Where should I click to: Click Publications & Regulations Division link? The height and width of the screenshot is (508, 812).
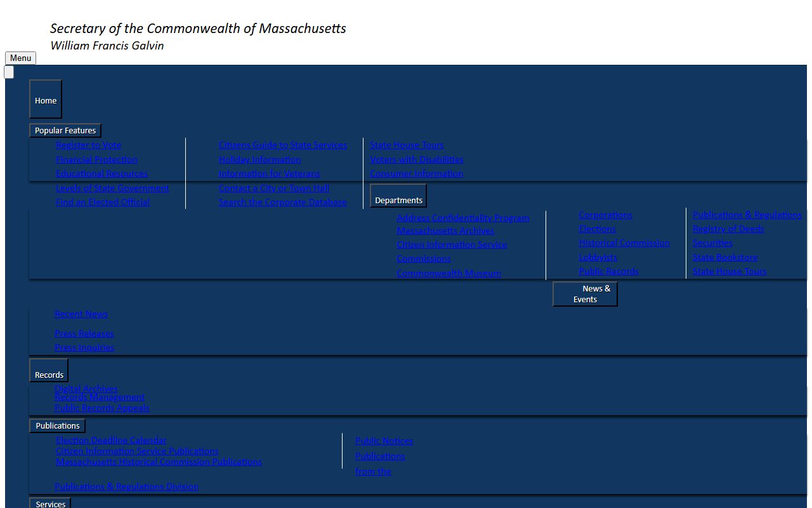click(x=126, y=486)
